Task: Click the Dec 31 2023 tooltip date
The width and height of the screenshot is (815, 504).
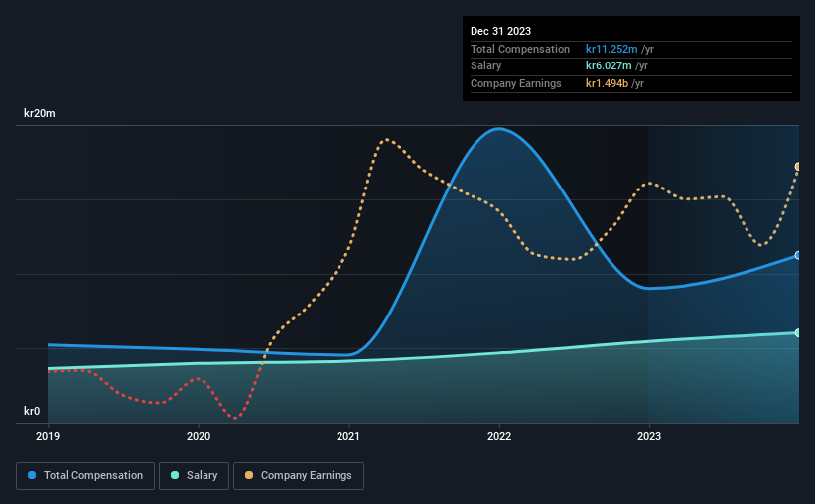Action: [x=500, y=31]
